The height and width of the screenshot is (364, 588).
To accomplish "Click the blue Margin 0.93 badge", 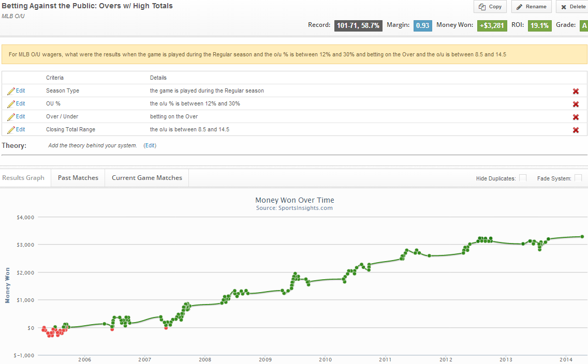I will (422, 25).
